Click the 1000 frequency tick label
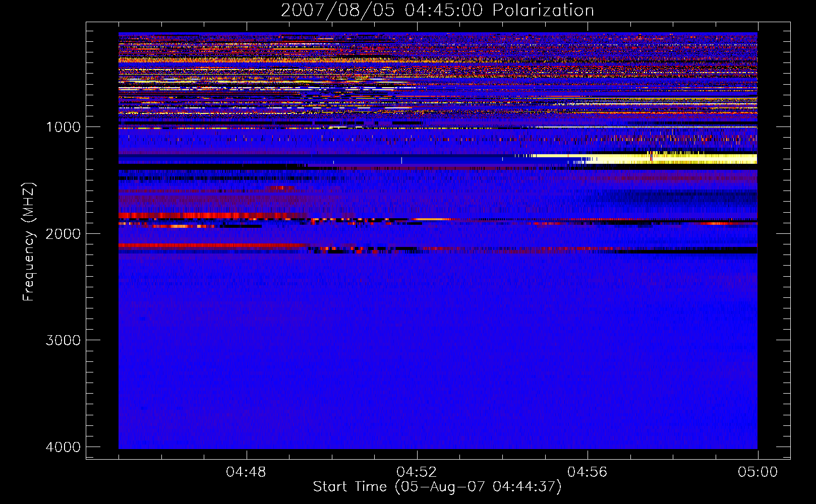Viewport: 816px width, 504px height. pyautogui.click(x=64, y=127)
